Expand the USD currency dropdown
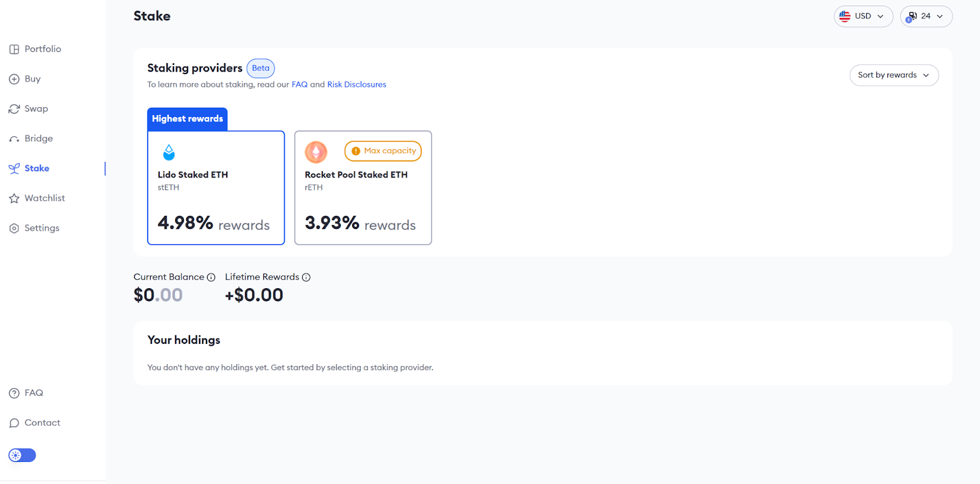Viewport: 980px width, 484px height. pyautogui.click(x=863, y=17)
